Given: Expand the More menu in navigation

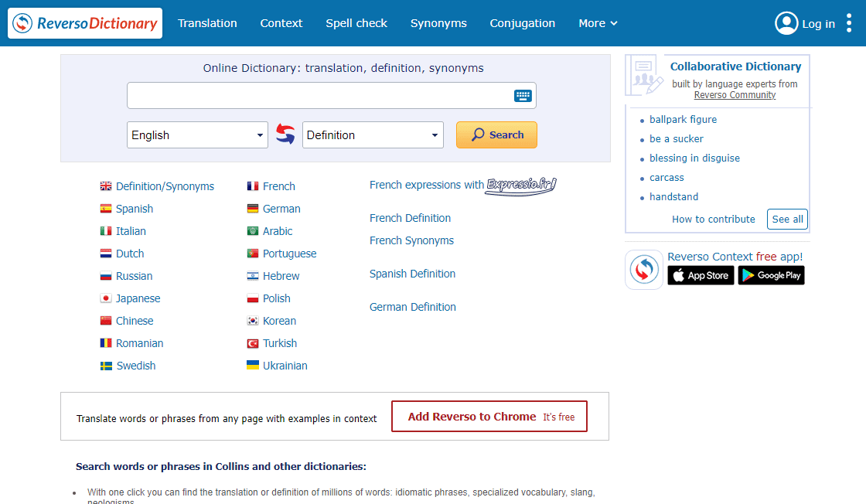Looking at the screenshot, I should pos(598,23).
